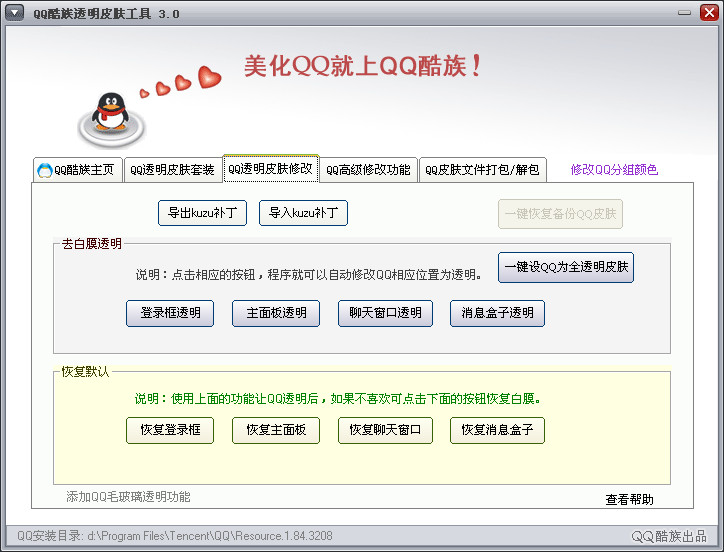Screen dimensions: 724x552
Task: Minimize the QQ酷族 tool window
Action: (x=684, y=13)
